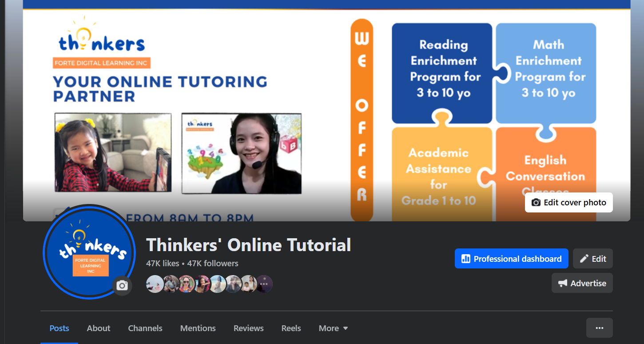Open the Mentions tab

coord(198,328)
